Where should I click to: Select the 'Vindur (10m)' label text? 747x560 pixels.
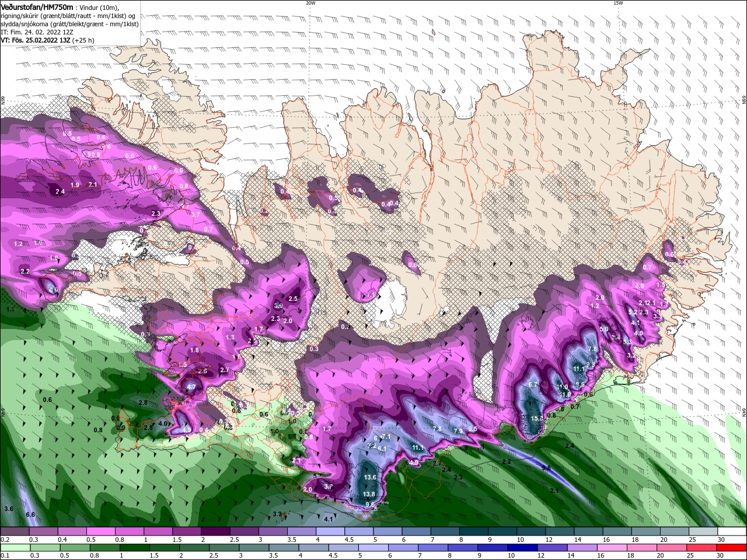point(100,7)
